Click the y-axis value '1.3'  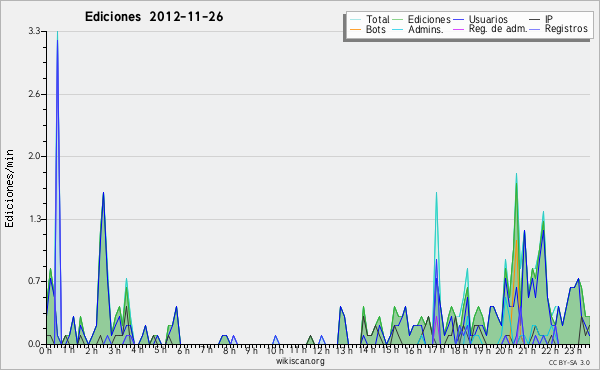coord(34,219)
